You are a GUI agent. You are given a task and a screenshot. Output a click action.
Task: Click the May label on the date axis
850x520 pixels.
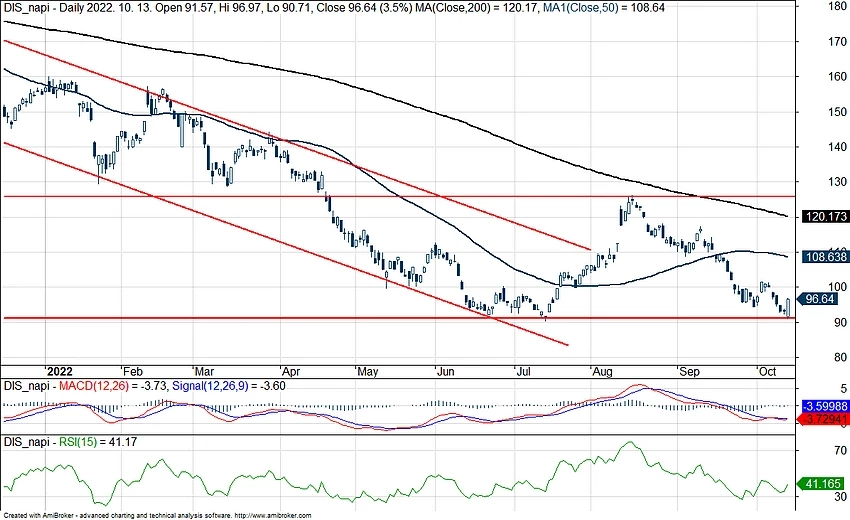367,371
